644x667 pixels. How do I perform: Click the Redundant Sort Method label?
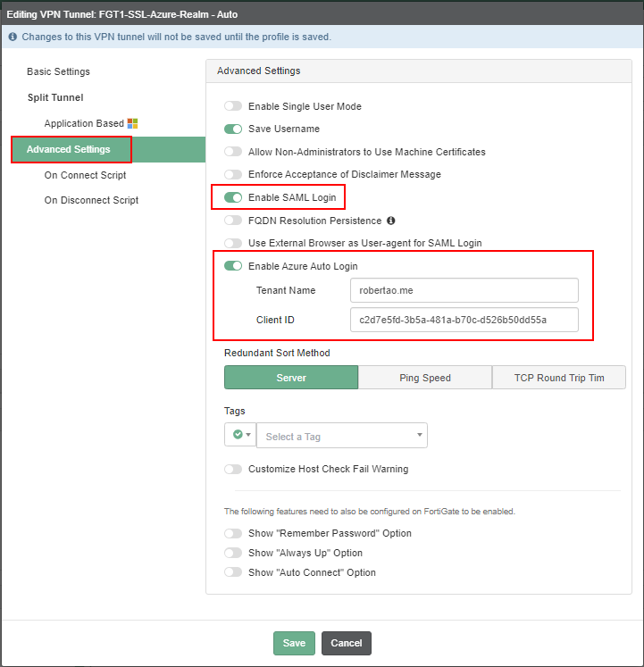tap(277, 353)
